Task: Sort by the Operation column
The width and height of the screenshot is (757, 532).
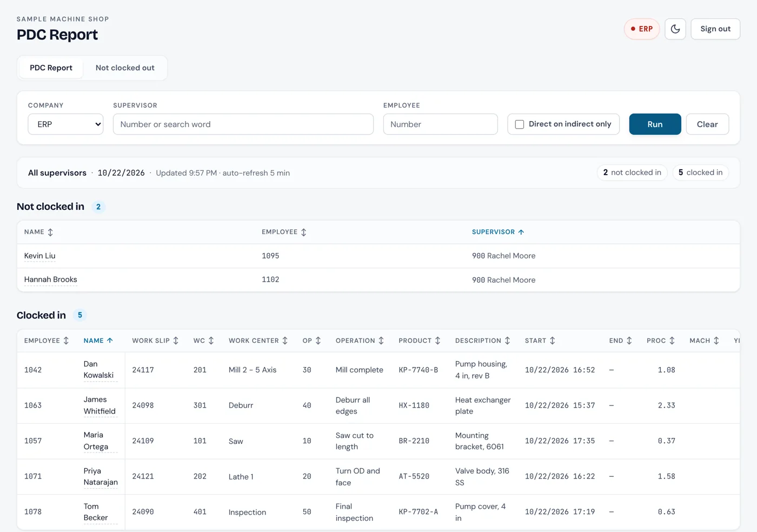Action: pyautogui.click(x=360, y=341)
